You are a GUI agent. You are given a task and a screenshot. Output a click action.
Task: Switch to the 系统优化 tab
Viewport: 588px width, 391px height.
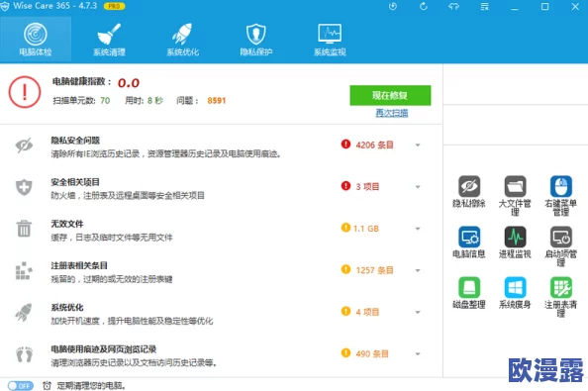tap(182, 40)
